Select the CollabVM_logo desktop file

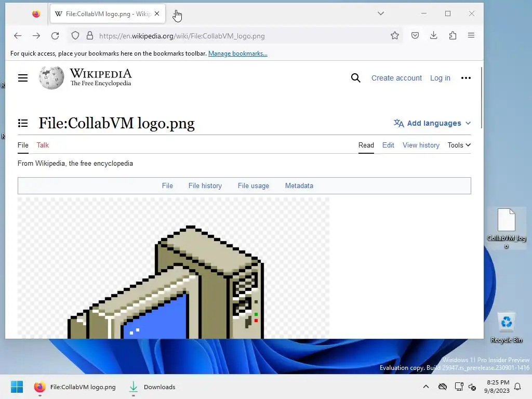click(506, 229)
